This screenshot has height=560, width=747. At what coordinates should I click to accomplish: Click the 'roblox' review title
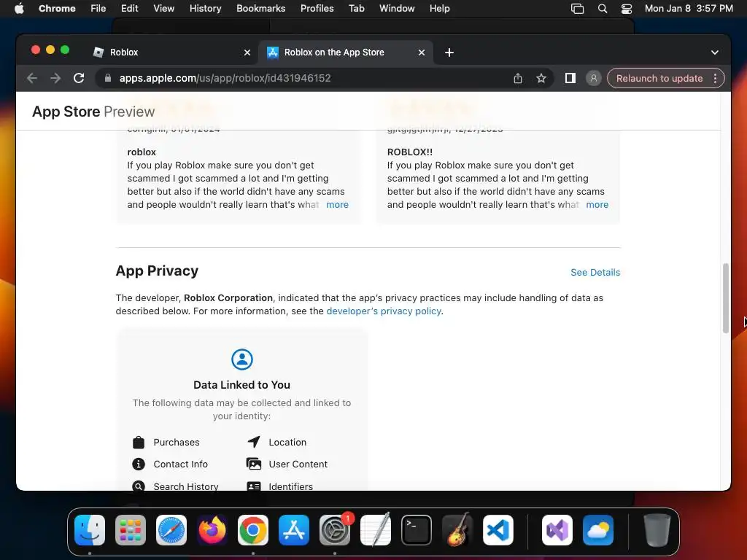pyautogui.click(x=142, y=152)
